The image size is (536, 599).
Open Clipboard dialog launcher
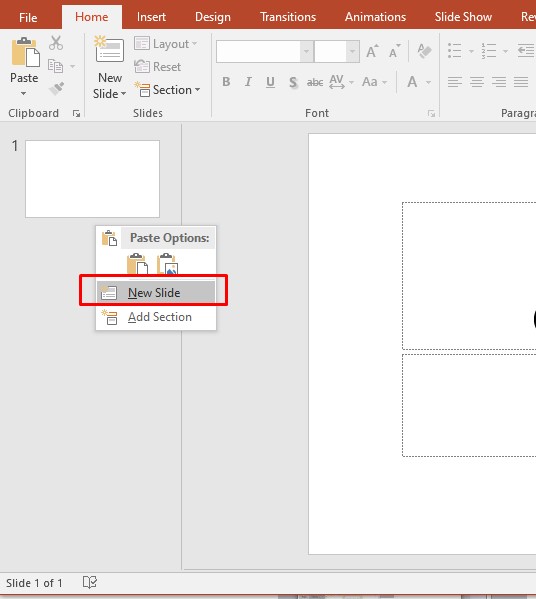click(x=76, y=113)
